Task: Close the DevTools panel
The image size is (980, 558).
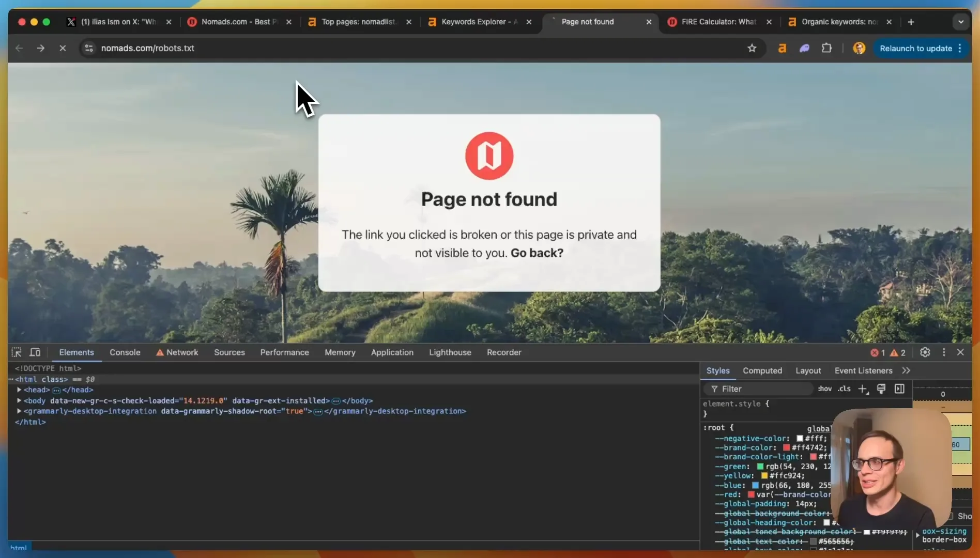Action: (961, 352)
